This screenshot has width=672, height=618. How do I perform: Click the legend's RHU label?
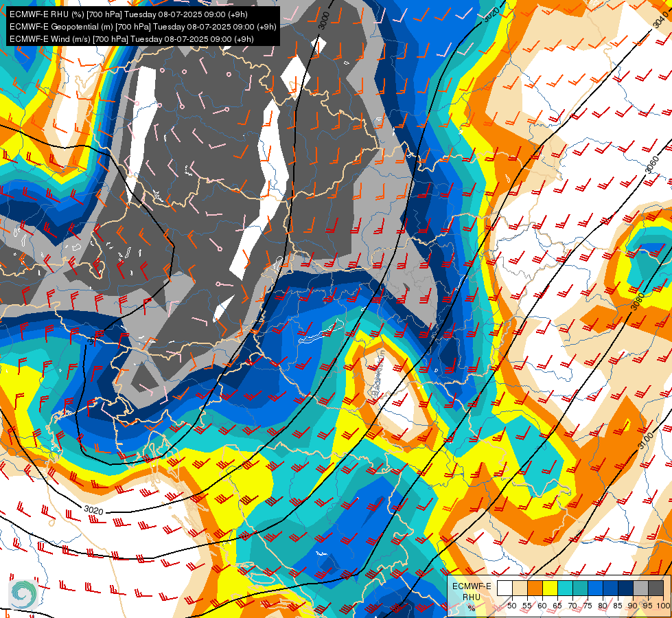472,597
